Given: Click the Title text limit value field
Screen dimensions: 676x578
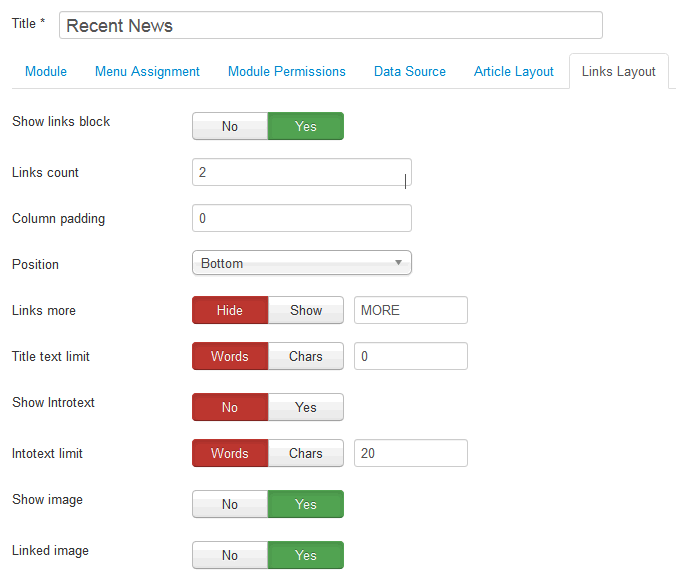Looking at the screenshot, I should [x=411, y=356].
